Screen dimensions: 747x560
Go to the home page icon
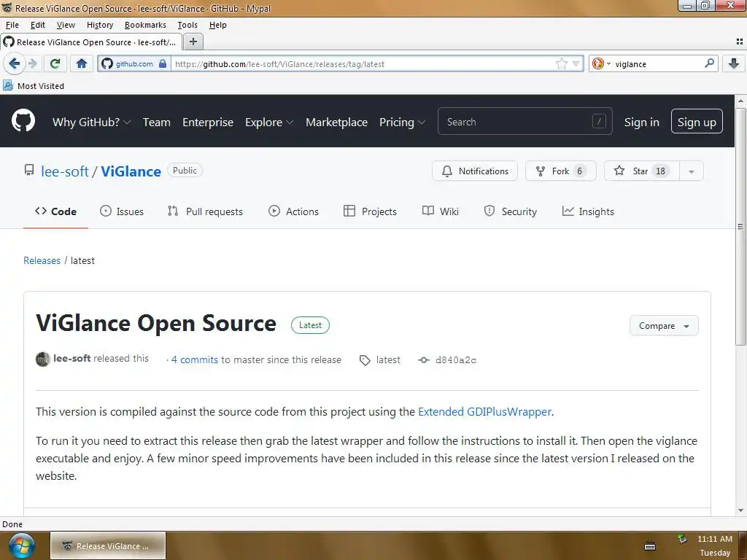(x=82, y=63)
